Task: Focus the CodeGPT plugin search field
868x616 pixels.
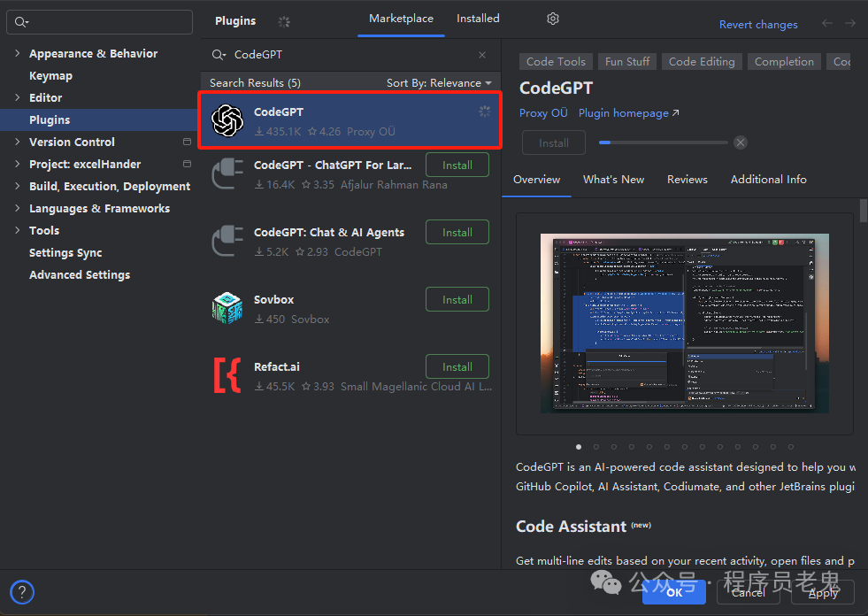Action: (x=349, y=55)
